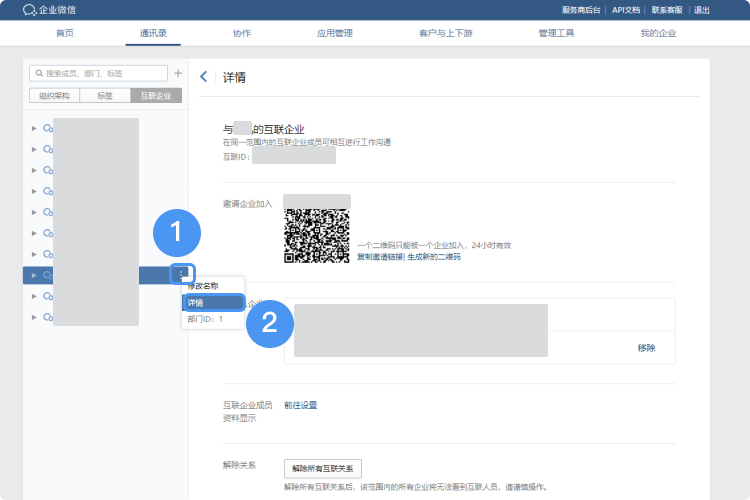Choose 修改名称 in the context menu

click(x=213, y=286)
